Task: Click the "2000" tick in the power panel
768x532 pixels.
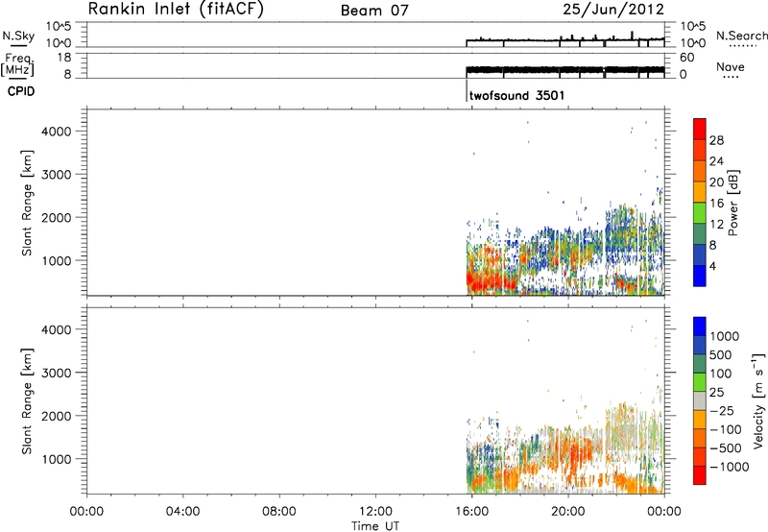Action: pos(57,217)
